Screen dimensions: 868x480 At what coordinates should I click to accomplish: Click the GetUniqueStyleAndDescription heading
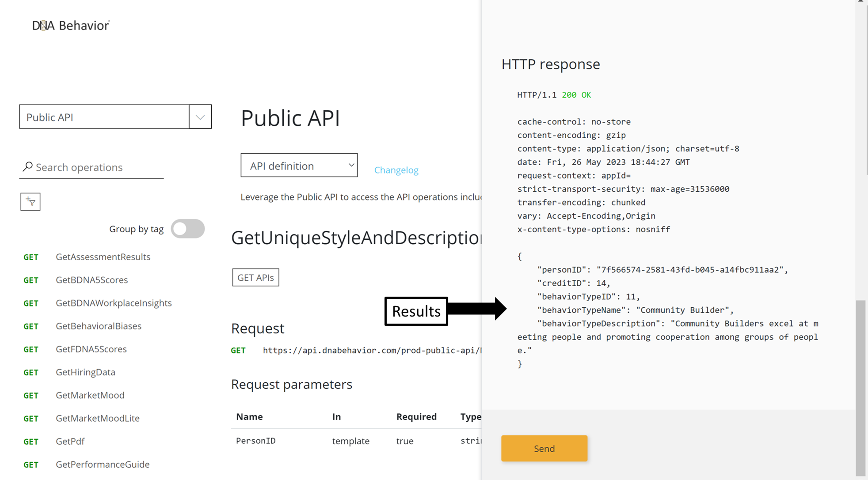357,238
